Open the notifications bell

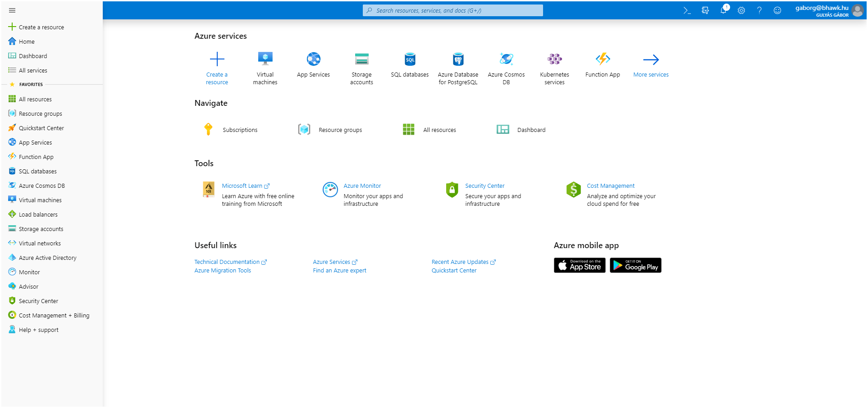[723, 10]
